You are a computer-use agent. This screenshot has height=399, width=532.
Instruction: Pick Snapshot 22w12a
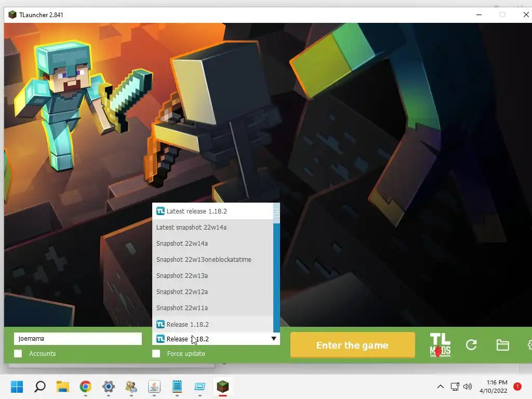pos(212,292)
